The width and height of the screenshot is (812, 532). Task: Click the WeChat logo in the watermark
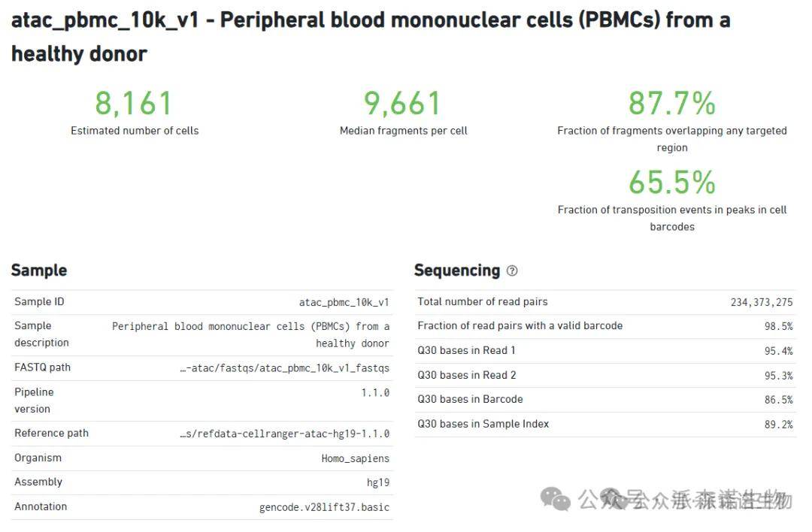(556, 499)
